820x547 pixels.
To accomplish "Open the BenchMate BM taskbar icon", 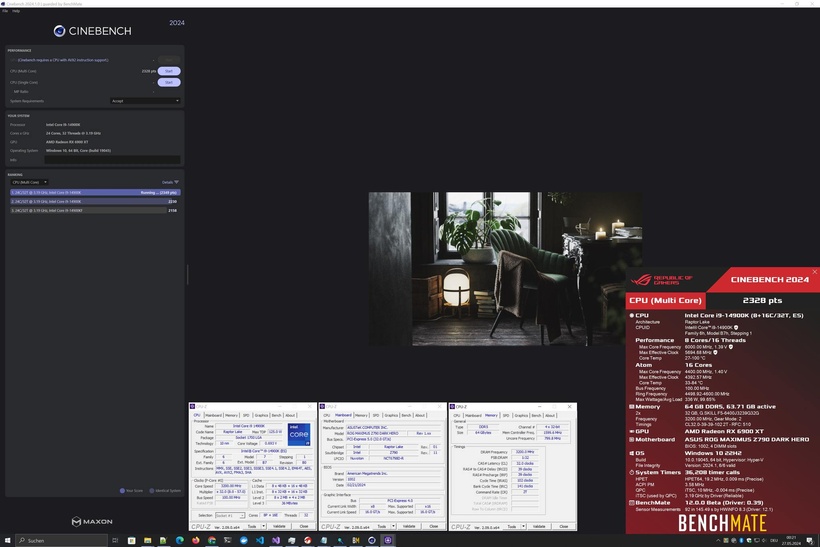I will coord(356,540).
